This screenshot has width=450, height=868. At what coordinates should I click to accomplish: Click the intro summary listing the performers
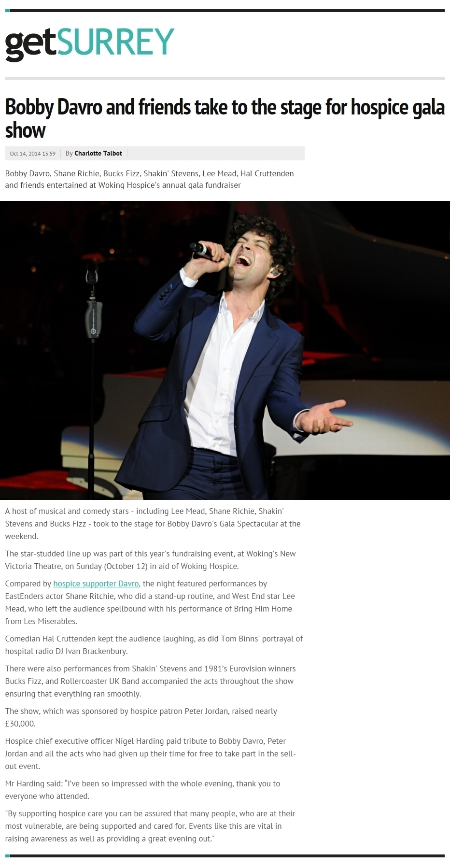(x=149, y=179)
